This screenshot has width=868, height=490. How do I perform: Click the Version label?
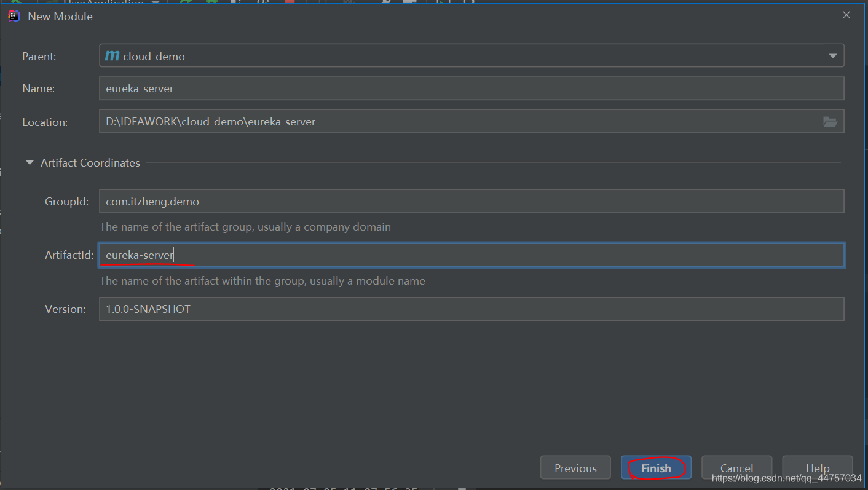coord(65,309)
